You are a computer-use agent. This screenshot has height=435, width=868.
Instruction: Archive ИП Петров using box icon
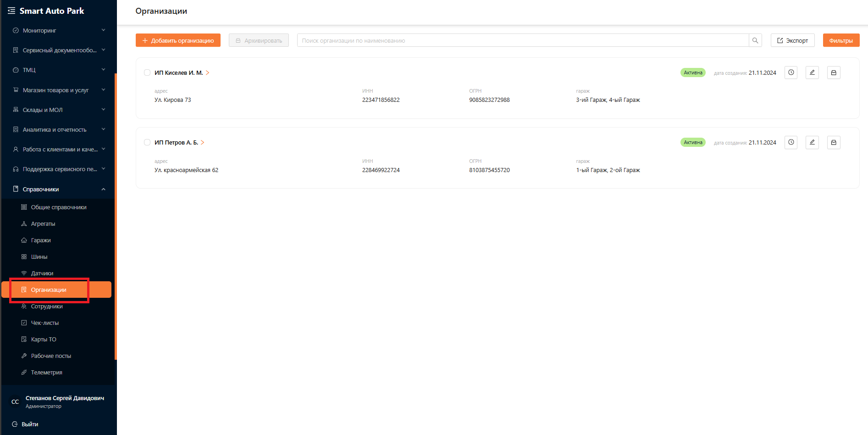(x=834, y=142)
